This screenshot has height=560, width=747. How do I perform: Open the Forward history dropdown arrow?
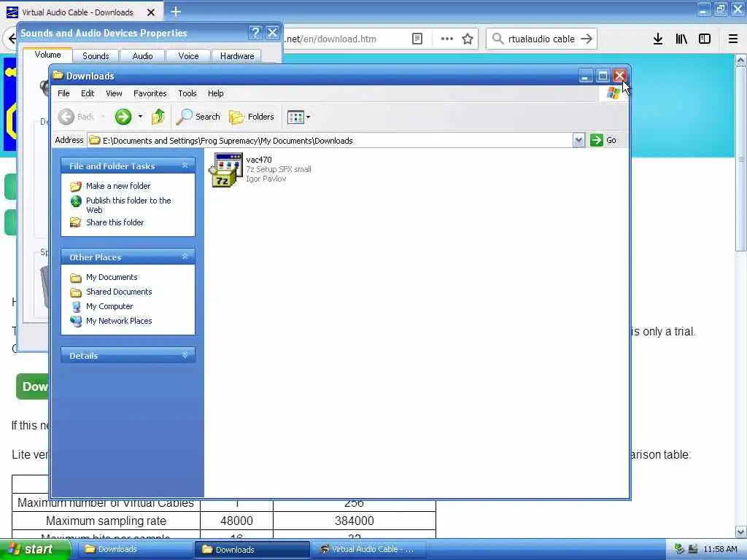click(x=141, y=117)
